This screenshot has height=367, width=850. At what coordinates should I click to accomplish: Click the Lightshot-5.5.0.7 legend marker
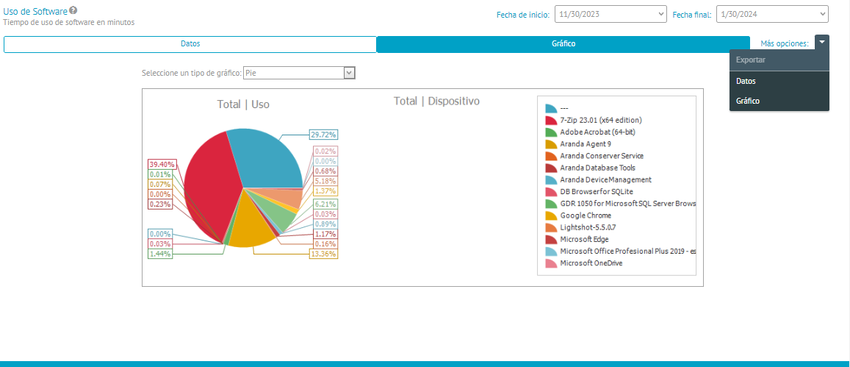551,228
